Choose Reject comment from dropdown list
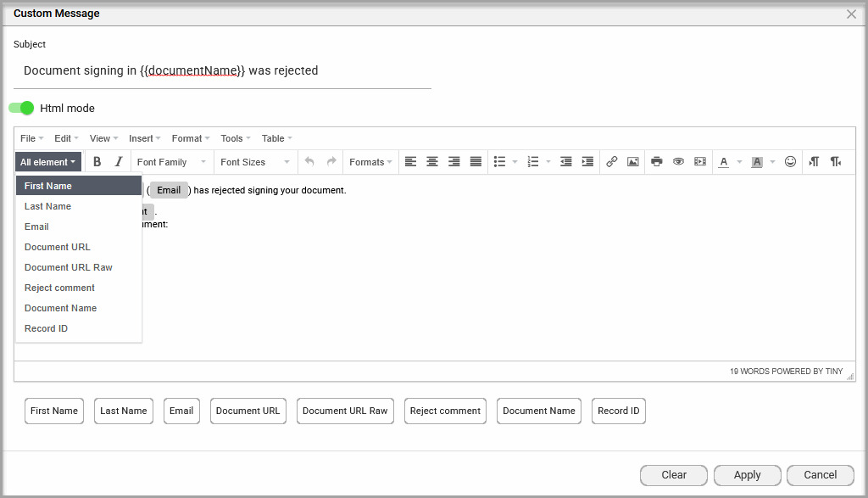This screenshot has height=498, width=868. click(79, 288)
